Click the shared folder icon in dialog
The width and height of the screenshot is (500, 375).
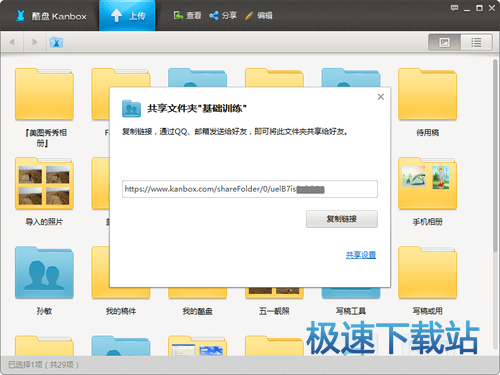(131, 108)
